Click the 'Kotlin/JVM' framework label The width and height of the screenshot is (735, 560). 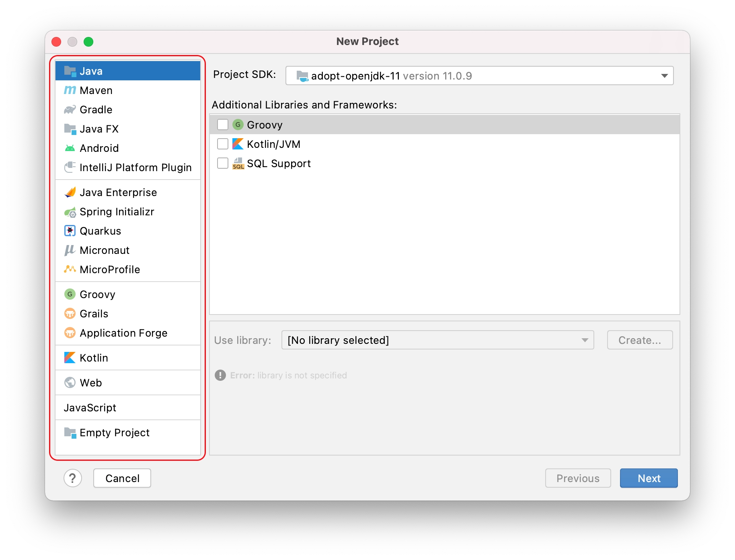tap(274, 144)
